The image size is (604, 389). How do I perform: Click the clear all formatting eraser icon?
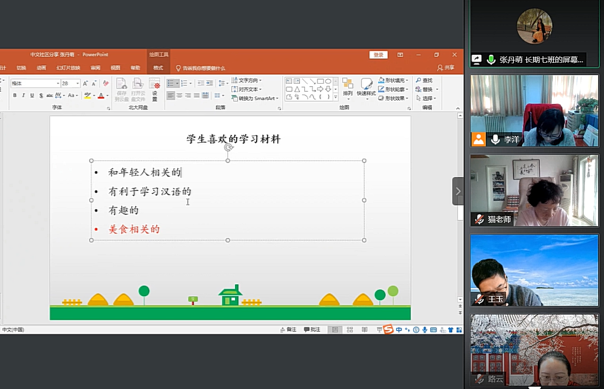pyautogui.click(x=106, y=83)
